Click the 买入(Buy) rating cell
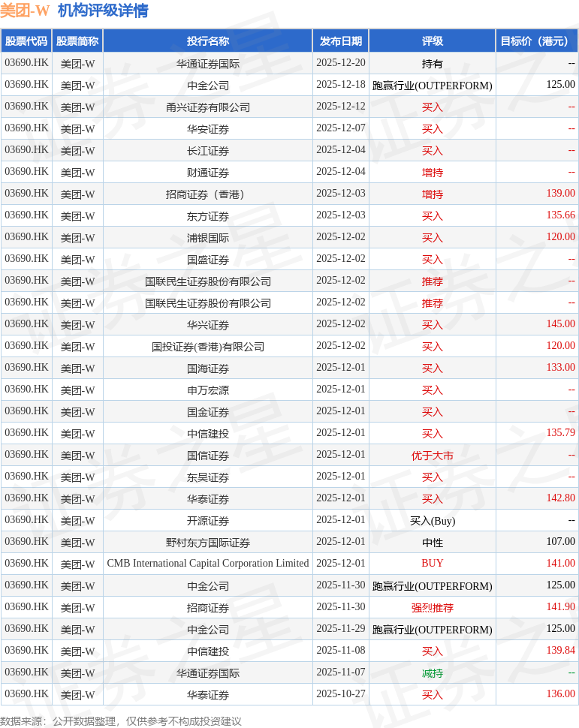 coord(432,521)
